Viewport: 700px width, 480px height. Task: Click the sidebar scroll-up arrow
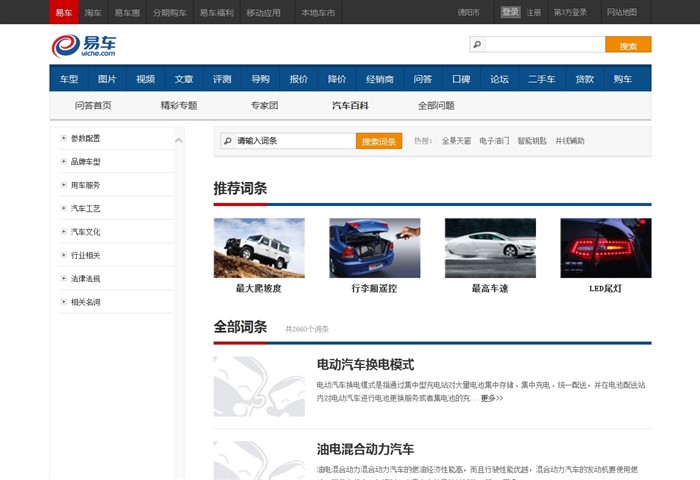(x=179, y=140)
